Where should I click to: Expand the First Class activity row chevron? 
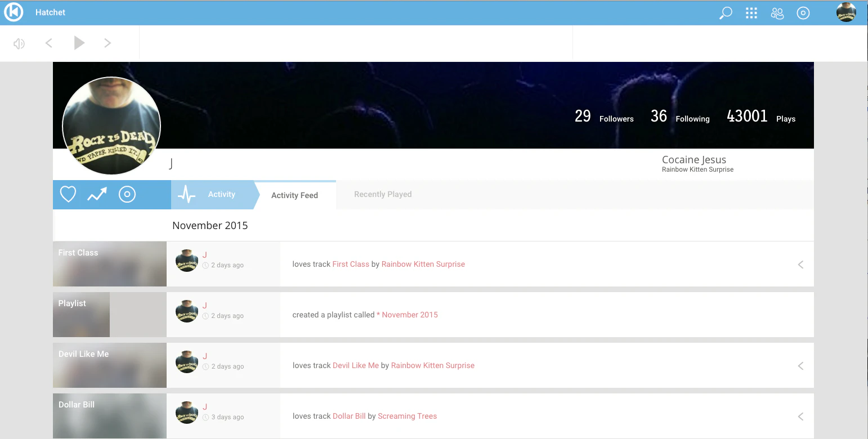(x=800, y=265)
